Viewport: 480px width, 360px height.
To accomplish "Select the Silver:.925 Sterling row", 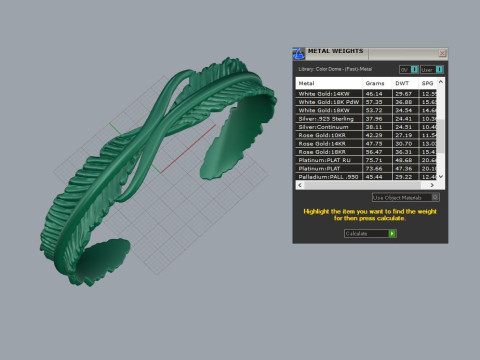I will click(366, 119).
